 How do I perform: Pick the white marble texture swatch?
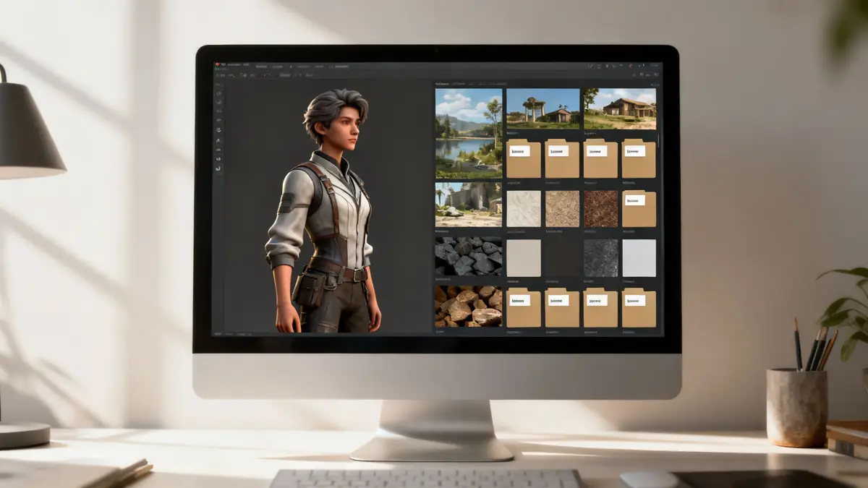tap(524, 209)
